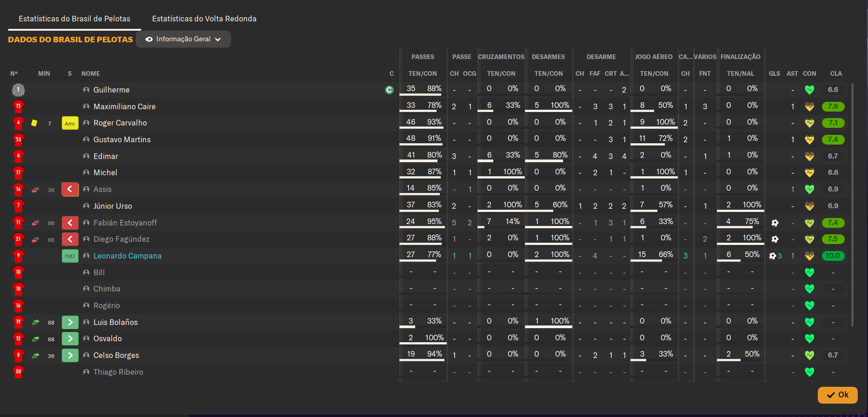The image size is (868, 417).
Task: Sort by the CON column header
Action: (809, 73)
